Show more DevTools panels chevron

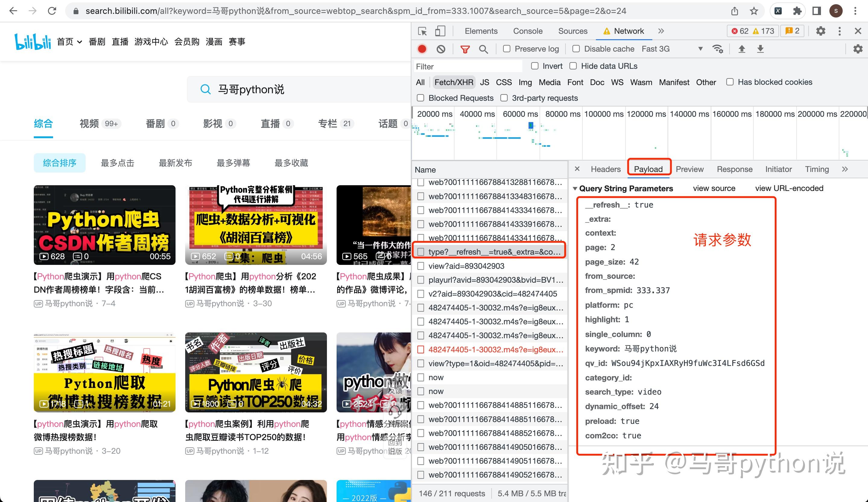click(661, 31)
